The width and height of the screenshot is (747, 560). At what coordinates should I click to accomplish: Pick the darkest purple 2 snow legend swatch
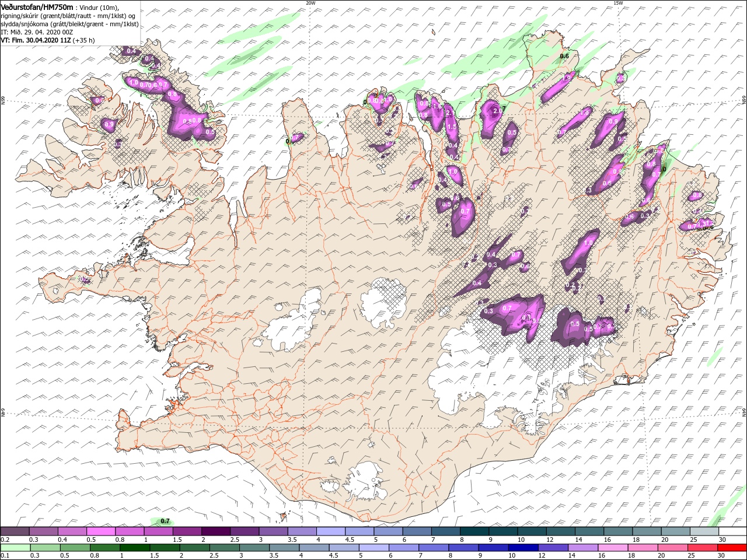(216, 531)
